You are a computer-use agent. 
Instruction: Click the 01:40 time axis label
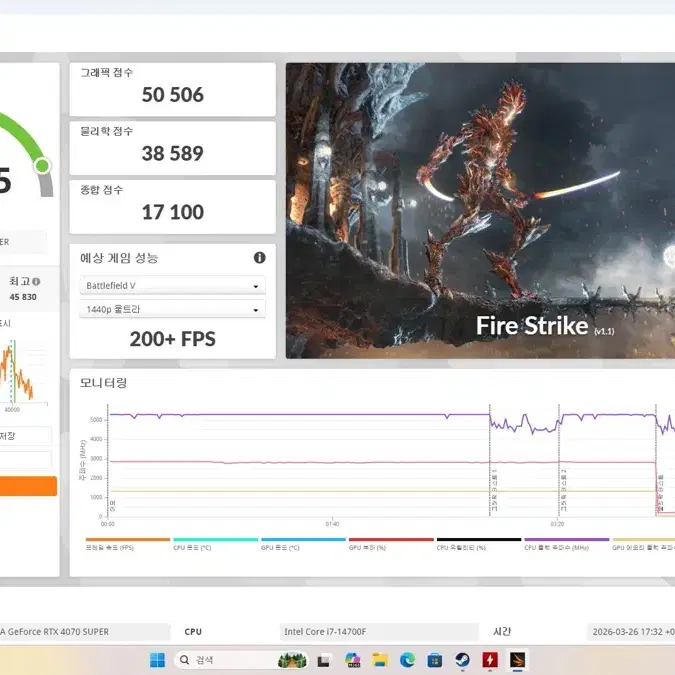pyautogui.click(x=332, y=524)
